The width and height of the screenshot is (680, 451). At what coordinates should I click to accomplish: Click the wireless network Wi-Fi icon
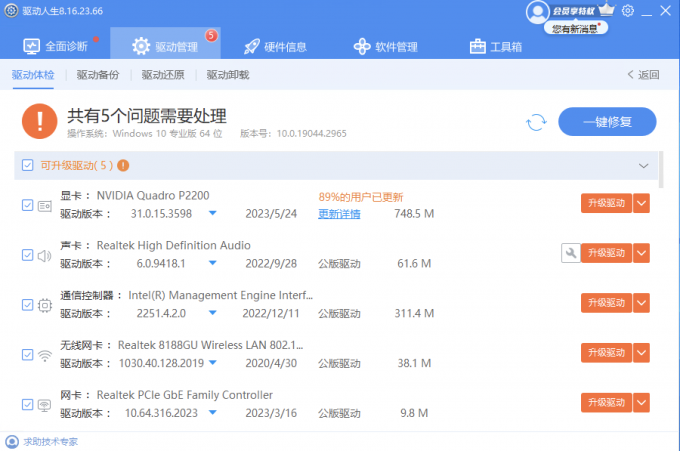tap(45, 356)
